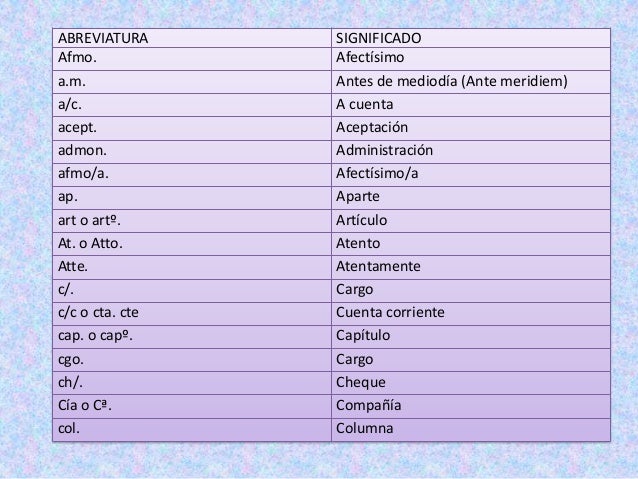Click the Capítulo meaning cell
This screenshot has height=479, width=638.
pyautogui.click(x=471, y=337)
